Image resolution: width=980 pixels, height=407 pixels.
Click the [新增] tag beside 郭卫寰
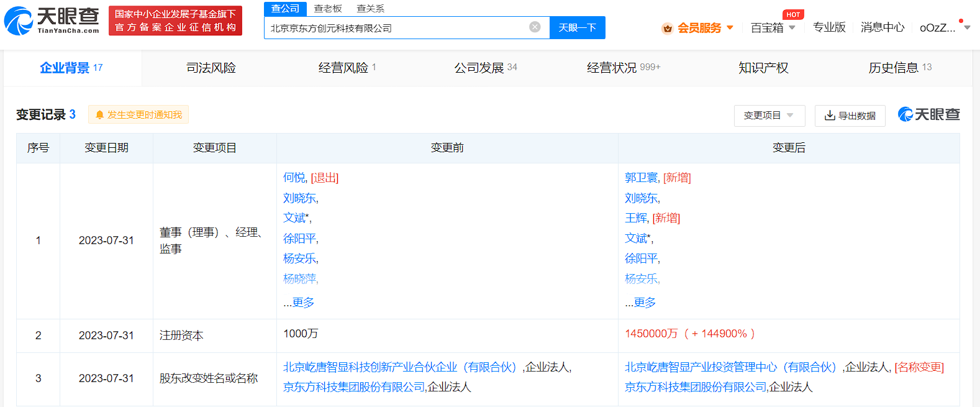pyautogui.click(x=677, y=178)
